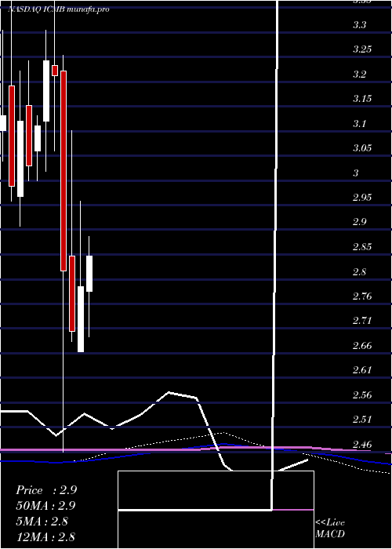This screenshot has width=392, height=549.
Task: Click the 2.76 price axis label
Action: tap(362, 296)
